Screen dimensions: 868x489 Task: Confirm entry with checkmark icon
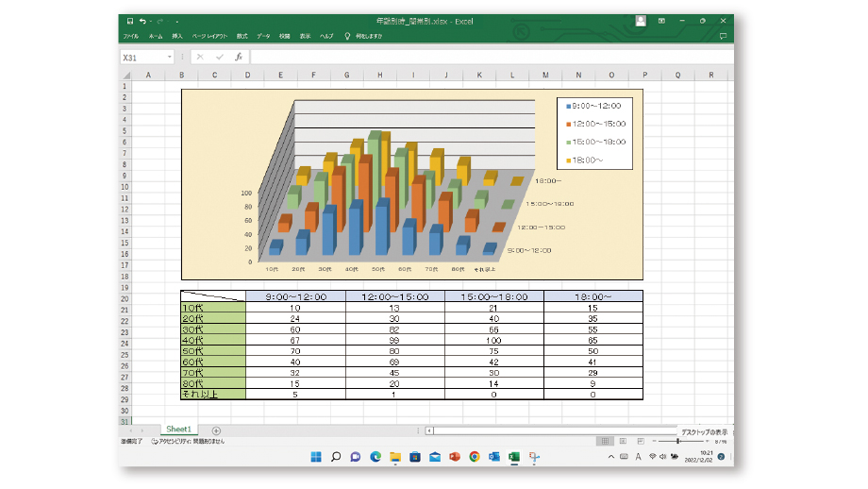(x=220, y=57)
